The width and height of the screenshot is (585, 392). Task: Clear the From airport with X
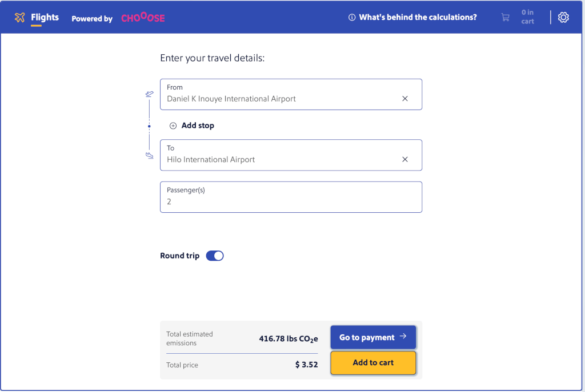click(405, 99)
